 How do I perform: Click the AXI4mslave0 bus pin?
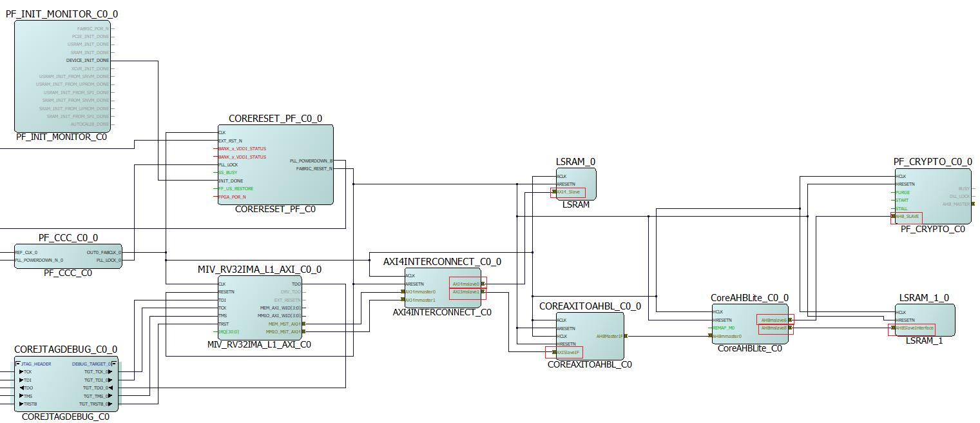467,284
